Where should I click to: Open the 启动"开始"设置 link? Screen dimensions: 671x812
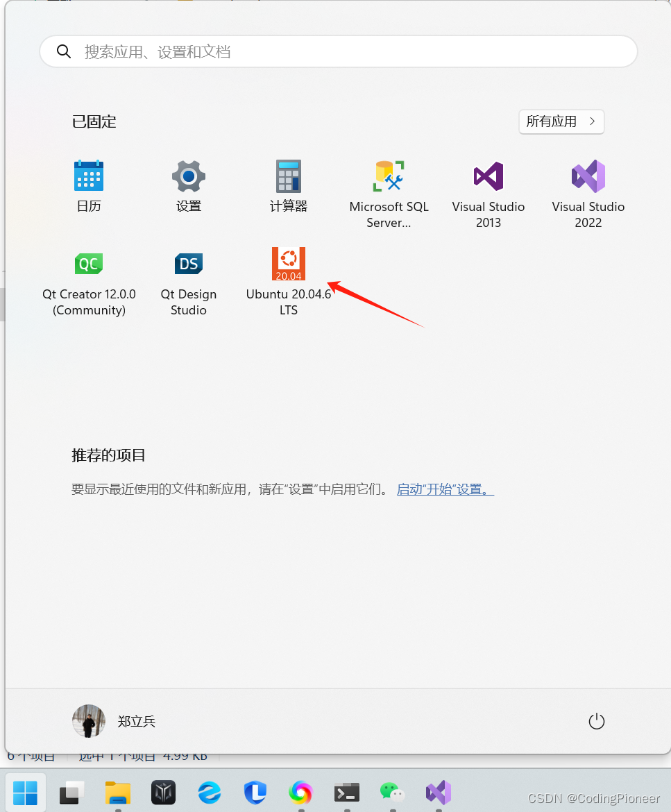tap(445, 489)
